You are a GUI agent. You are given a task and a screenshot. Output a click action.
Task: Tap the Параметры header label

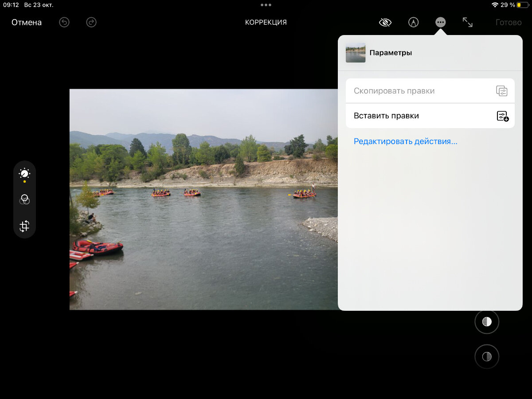click(391, 53)
